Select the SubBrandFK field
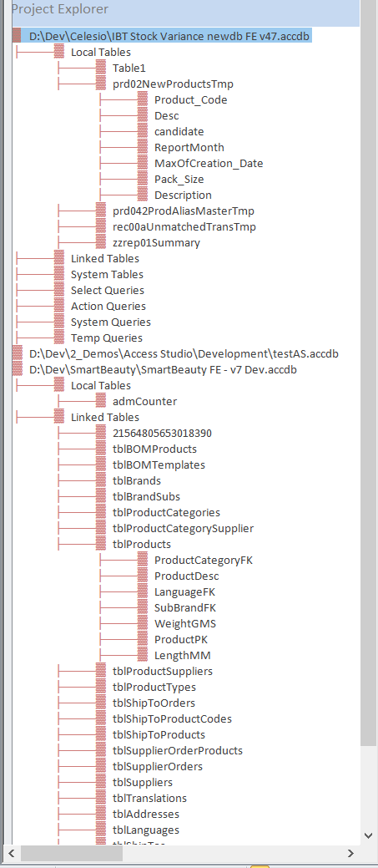378x868 pixels. pos(185,608)
